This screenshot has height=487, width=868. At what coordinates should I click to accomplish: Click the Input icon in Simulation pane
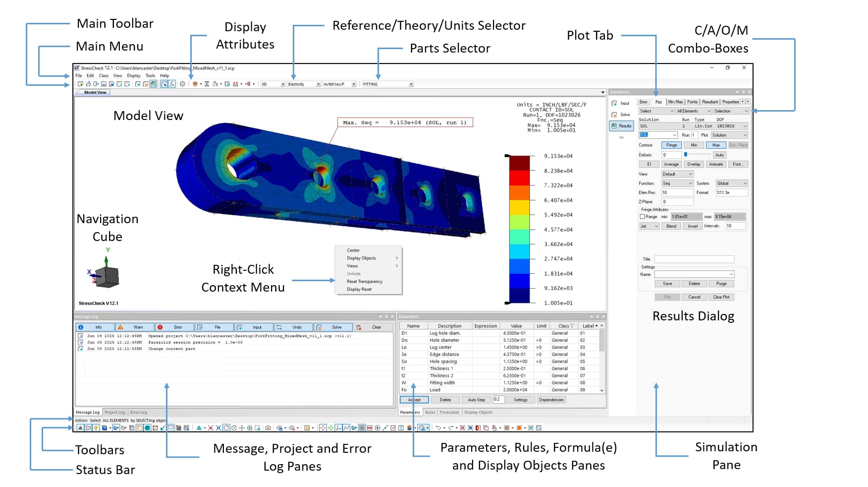pyautogui.click(x=621, y=104)
